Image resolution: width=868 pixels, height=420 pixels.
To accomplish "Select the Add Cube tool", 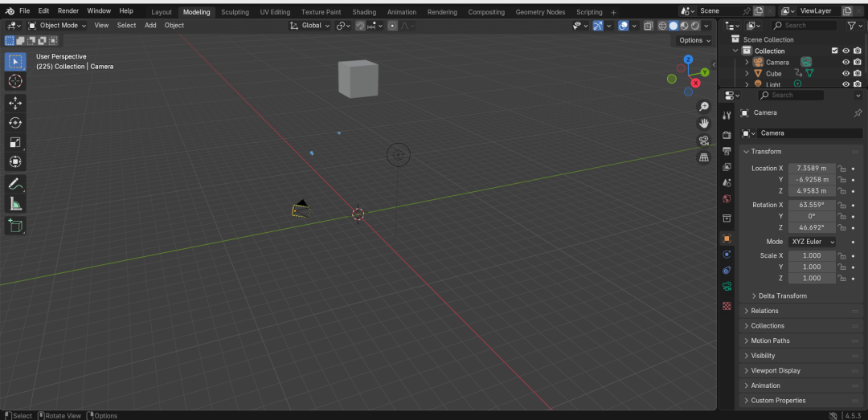I will [15, 225].
